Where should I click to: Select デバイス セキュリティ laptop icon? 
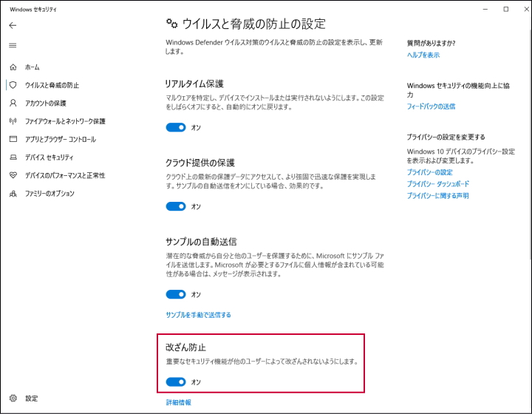13,157
